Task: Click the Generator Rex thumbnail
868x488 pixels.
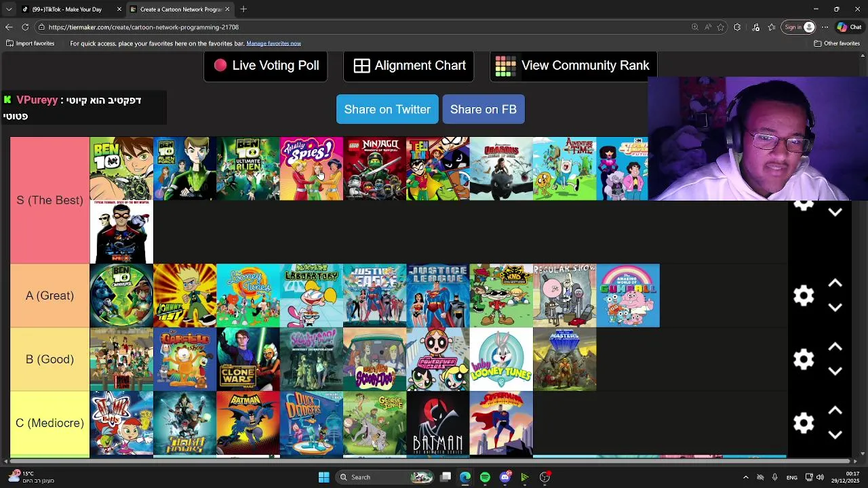Action: (x=121, y=232)
